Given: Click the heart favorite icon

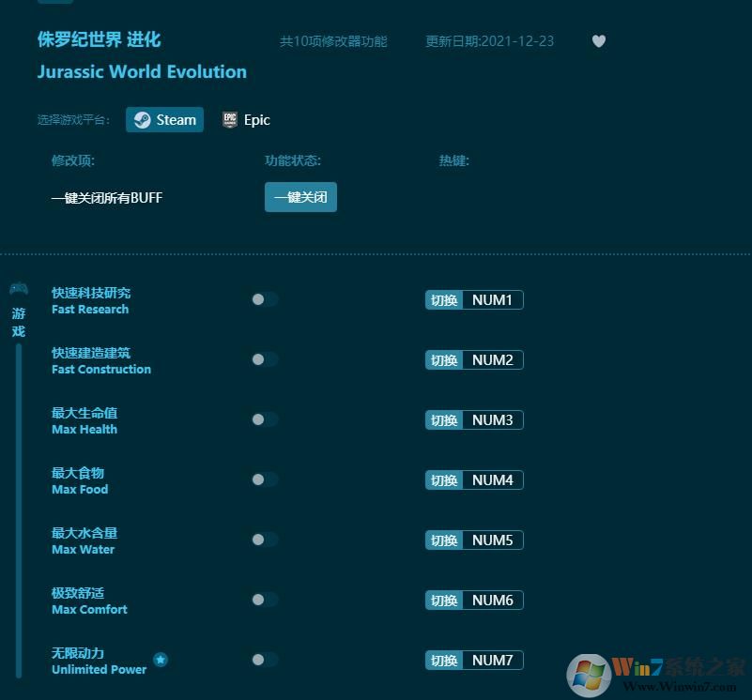Looking at the screenshot, I should coord(599,41).
